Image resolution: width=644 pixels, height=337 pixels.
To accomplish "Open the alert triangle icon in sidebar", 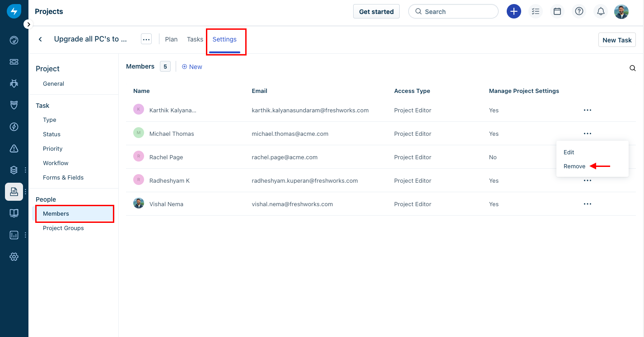I will pyautogui.click(x=14, y=148).
